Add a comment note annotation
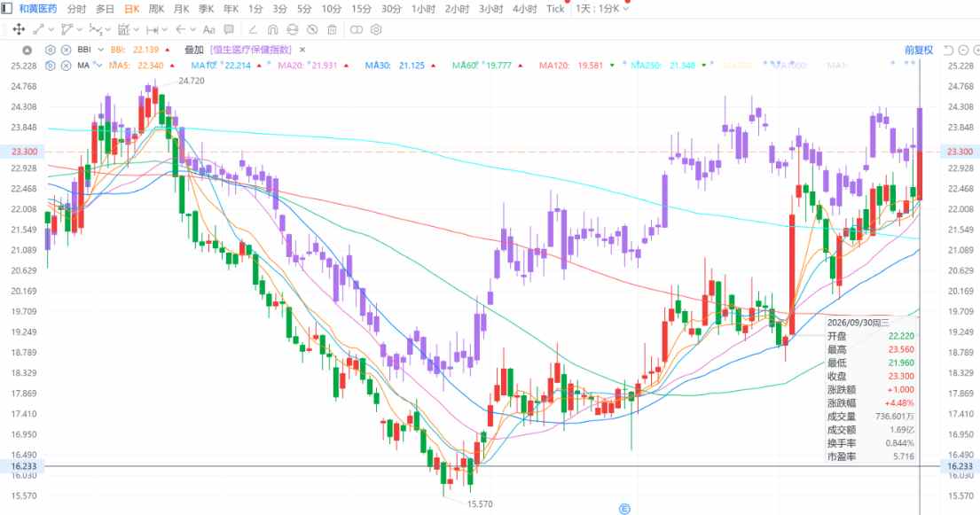This screenshot has width=980, height=515. tap(229, 29)
